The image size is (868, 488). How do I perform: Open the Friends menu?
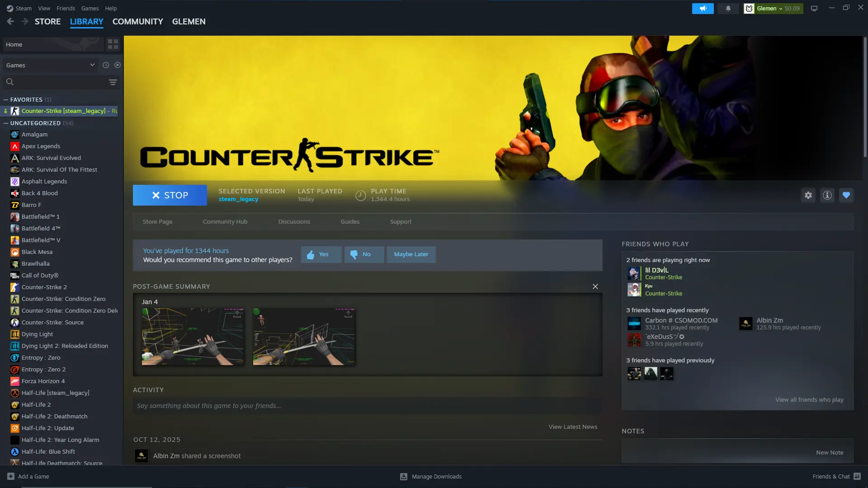[66, 8]
